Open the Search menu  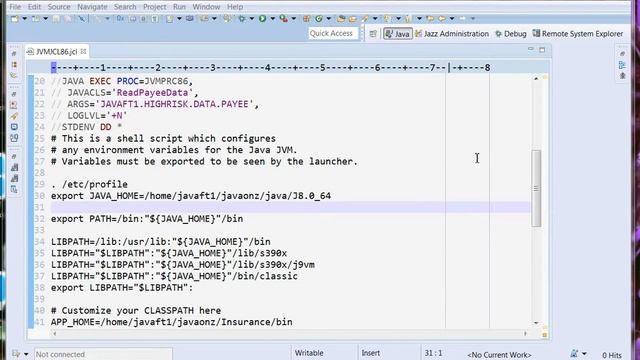[x=125, y=7]
